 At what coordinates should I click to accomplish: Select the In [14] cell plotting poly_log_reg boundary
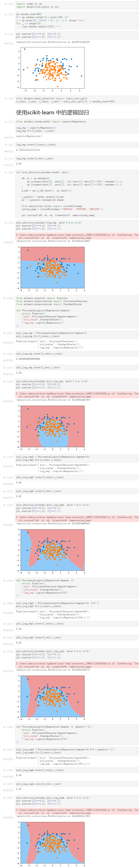(77, 384)
